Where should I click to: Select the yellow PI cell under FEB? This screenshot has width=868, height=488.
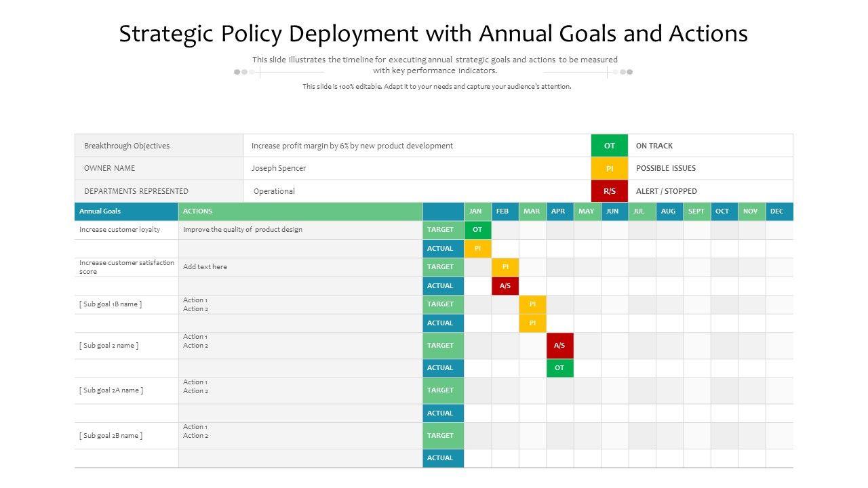pos(505,267)
